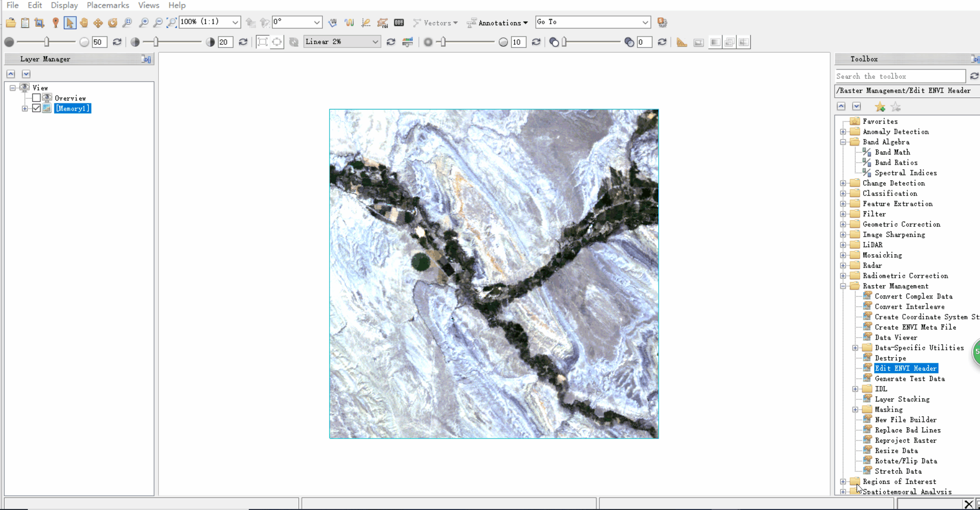The height and width of the screenshot is (510, 980).
Task: Click the Search the toolbox field
Action: (900, 76)
